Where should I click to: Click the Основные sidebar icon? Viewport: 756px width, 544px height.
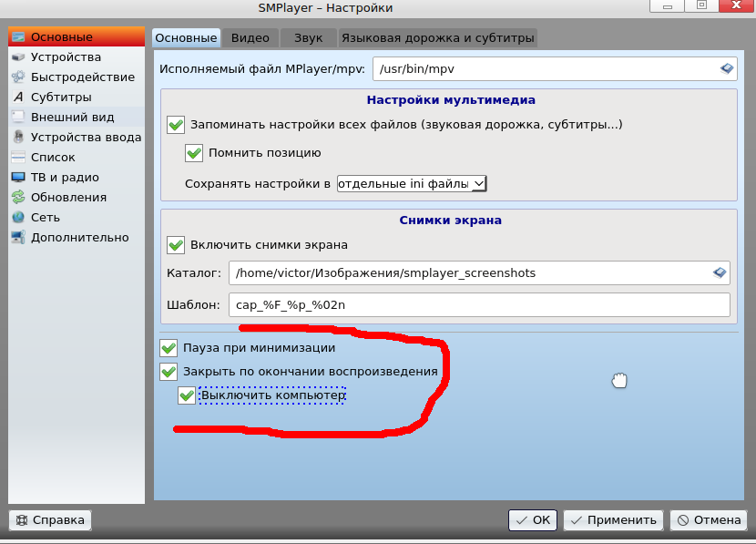point(18,37)
